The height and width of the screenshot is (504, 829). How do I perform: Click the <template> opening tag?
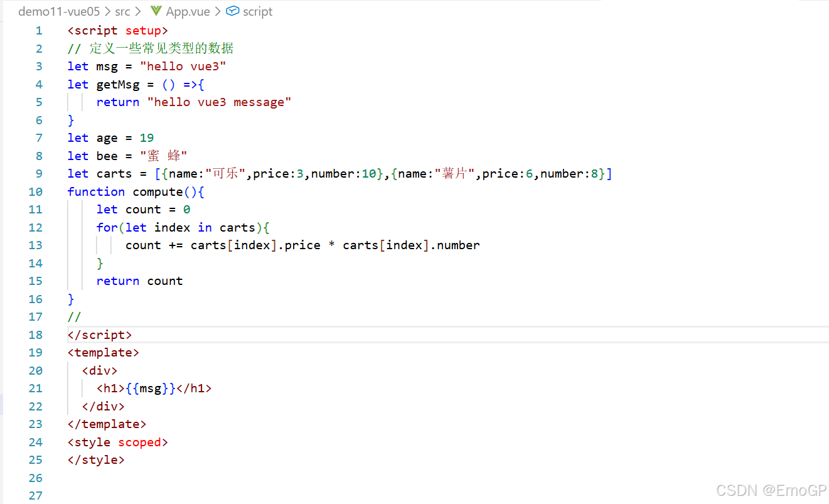coord(104,353)
